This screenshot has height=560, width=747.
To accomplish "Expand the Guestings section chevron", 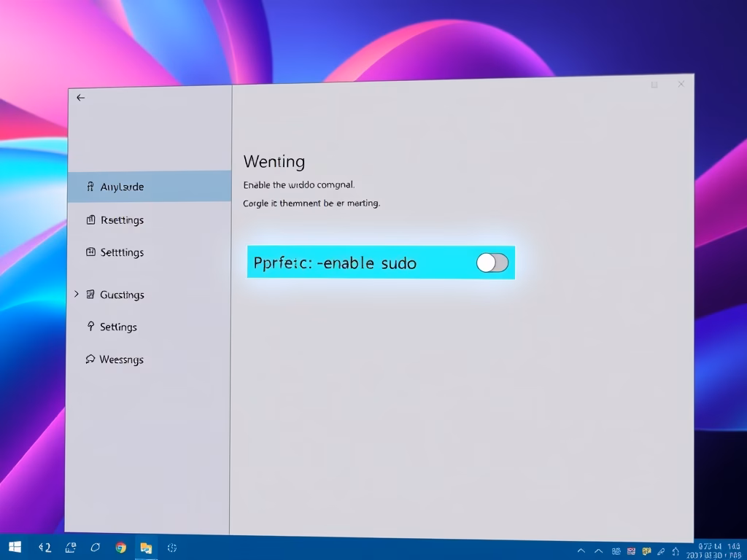I will pos(77,295).
